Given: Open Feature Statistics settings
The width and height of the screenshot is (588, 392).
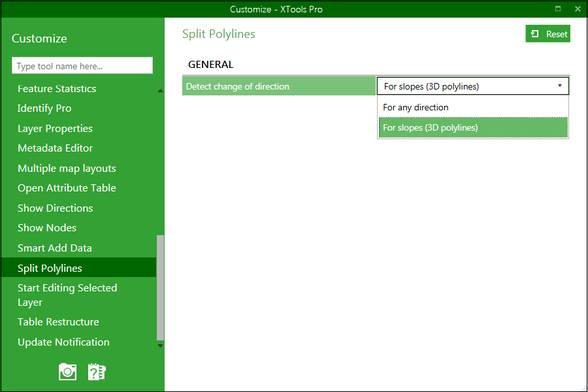Looking at the screenshot, I should click(56, 88).
